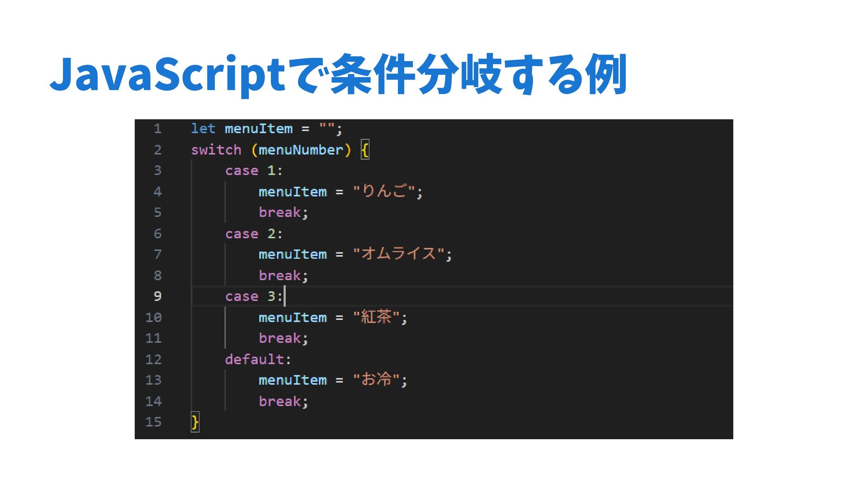
Task: Click 'menuNumber' variable in switch statement
Action: click(301, 150)
